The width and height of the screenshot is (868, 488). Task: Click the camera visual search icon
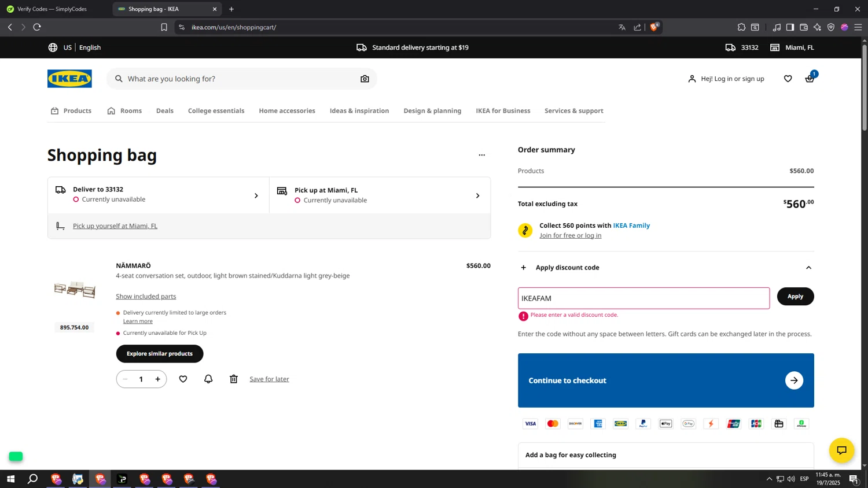pyautogui.click(x=365, y=79)
